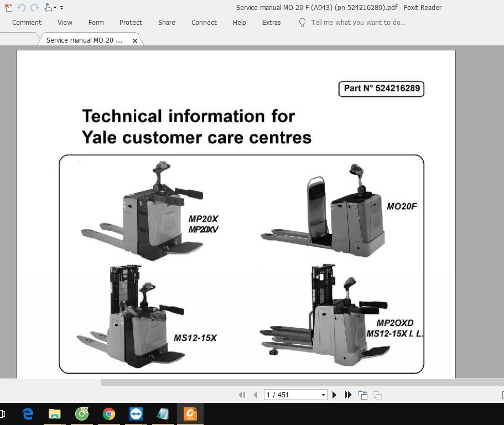Image resolution: width=504 pixels, height=425 pixels.
Task: Switch to the View menu
Action: click(x=65, y=23)
